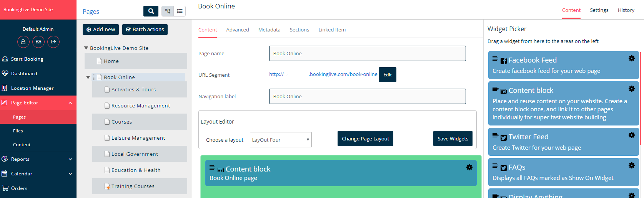Switch Pages to tree view
The width and height of the screenshot is (644, 198).
click(168, 11)
